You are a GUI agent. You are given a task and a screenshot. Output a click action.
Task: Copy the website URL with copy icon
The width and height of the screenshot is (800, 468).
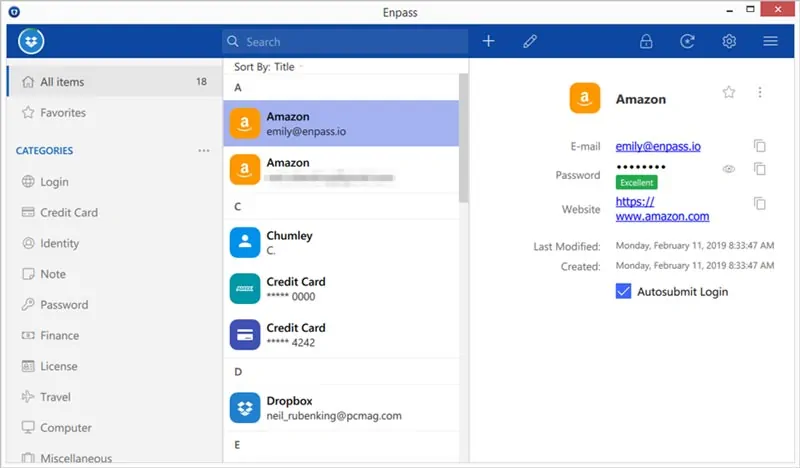(x=760, y=204)
